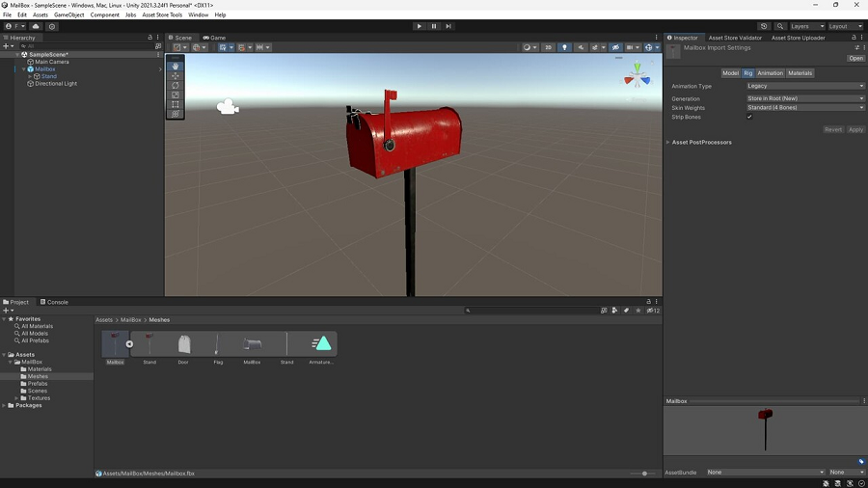The width and height of the screenshot is (868, 488).
Task: Toggle scene lighting bulb button
Action: (564, 47)
